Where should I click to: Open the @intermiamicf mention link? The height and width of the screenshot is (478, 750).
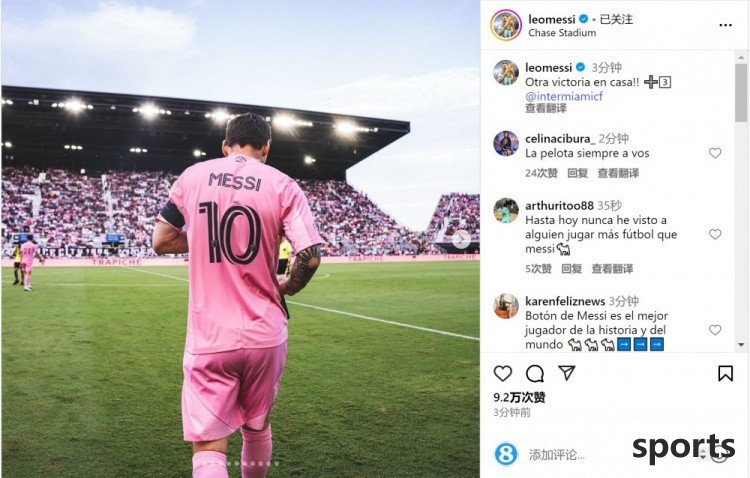563,96
